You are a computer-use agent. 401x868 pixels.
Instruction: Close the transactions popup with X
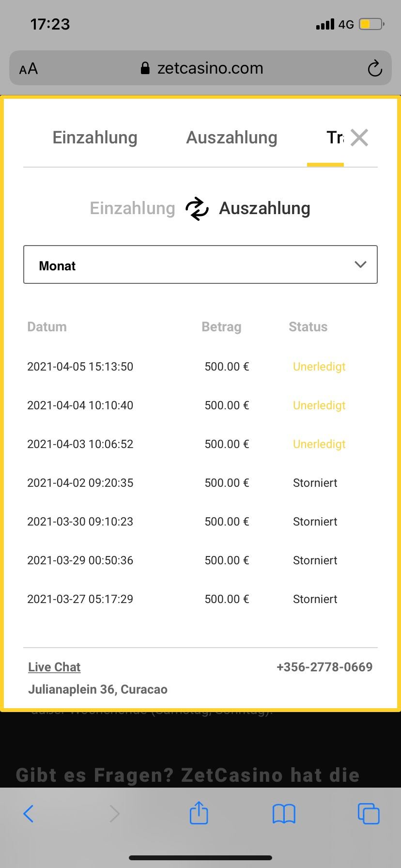point(359,138)
